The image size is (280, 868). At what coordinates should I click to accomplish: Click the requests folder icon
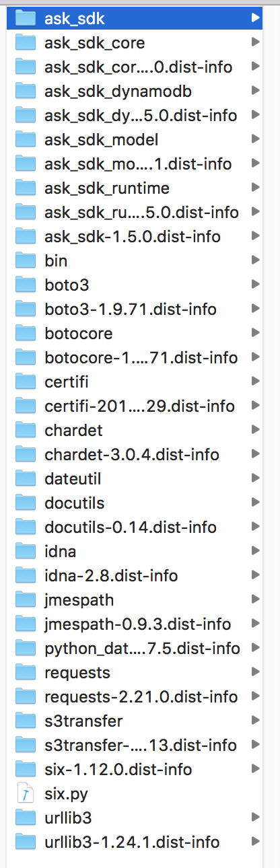tap(26, 672)
